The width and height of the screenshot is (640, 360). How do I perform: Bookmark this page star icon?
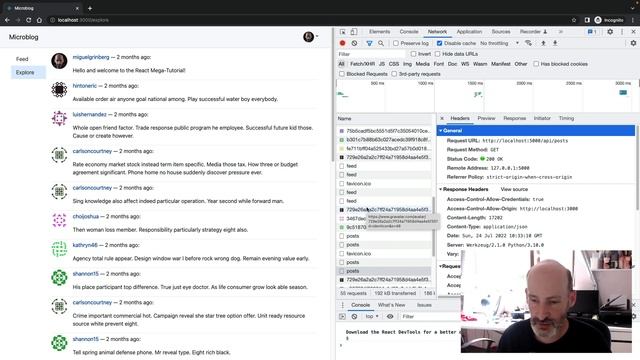pos(574,20)
